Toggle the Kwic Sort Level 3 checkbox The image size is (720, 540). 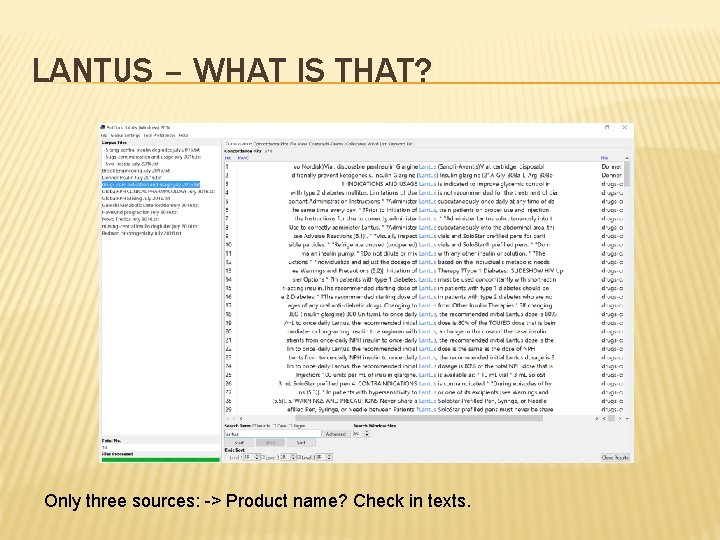[299, 457]
